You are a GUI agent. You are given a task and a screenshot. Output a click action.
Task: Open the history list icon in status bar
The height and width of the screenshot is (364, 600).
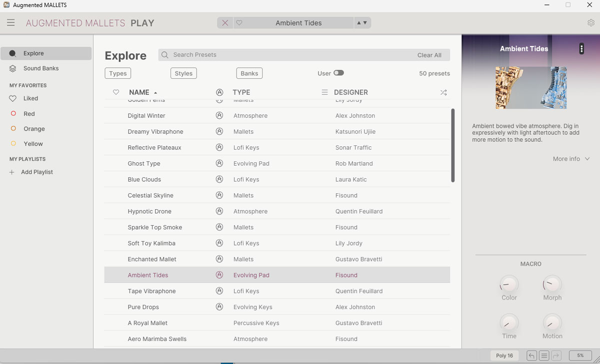tap(544, 356)
